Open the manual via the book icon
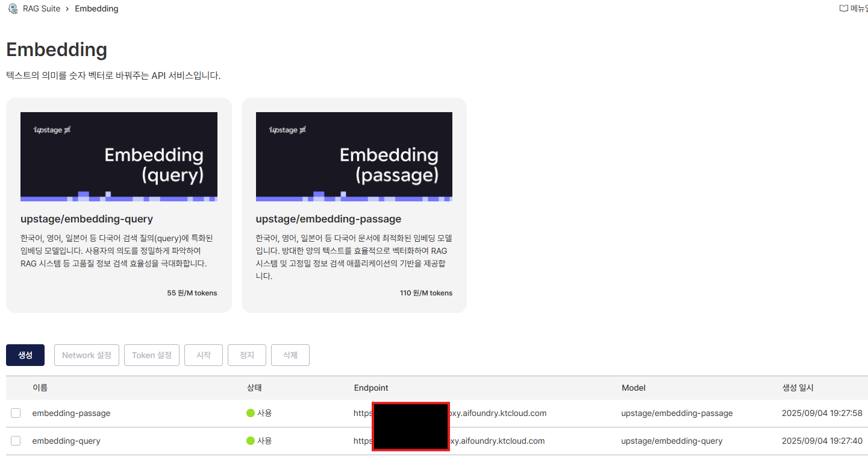Viewport: 868px width, 457px height. [x=843, y=8]
